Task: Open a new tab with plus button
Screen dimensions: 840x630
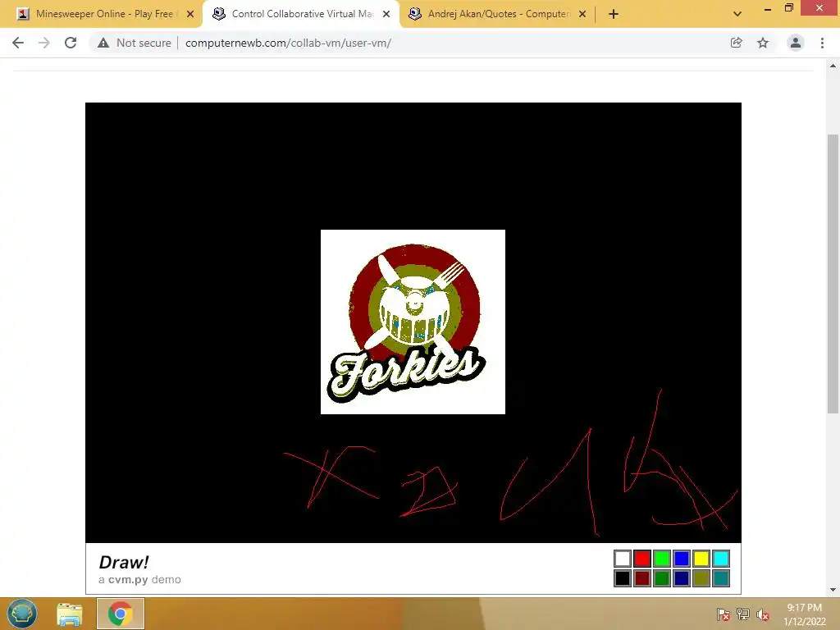Action: point(614,14)
